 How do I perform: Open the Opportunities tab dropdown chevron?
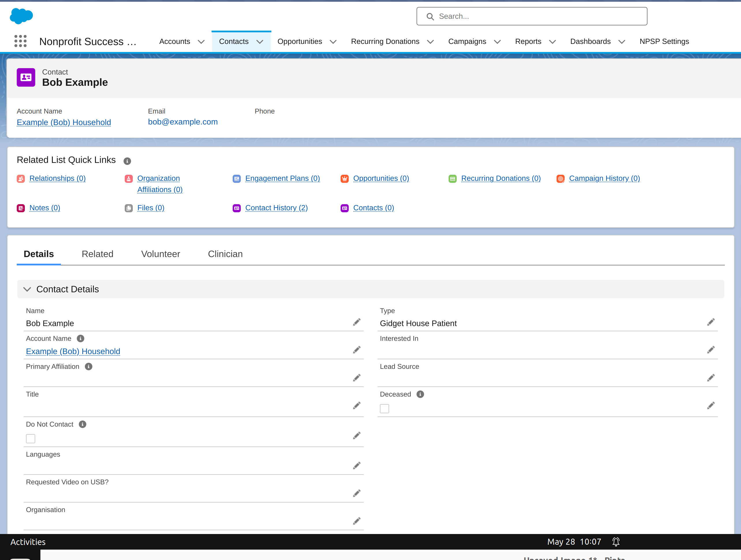[333, 42]
